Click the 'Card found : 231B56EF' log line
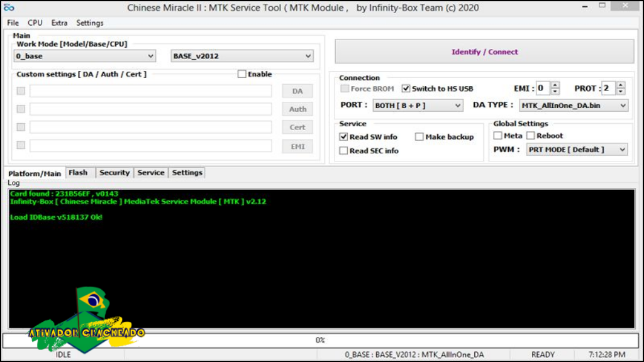Viewport: 644px width, 362px height. pos(64,194)
